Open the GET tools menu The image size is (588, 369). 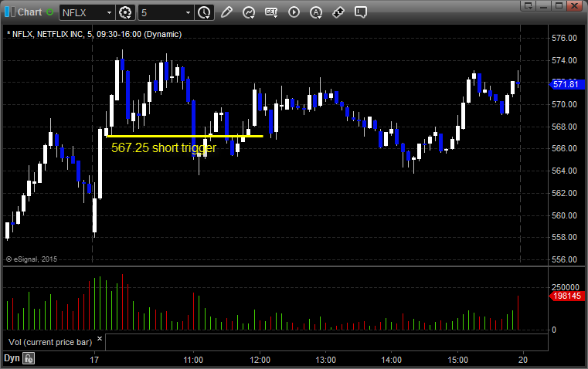271,12
